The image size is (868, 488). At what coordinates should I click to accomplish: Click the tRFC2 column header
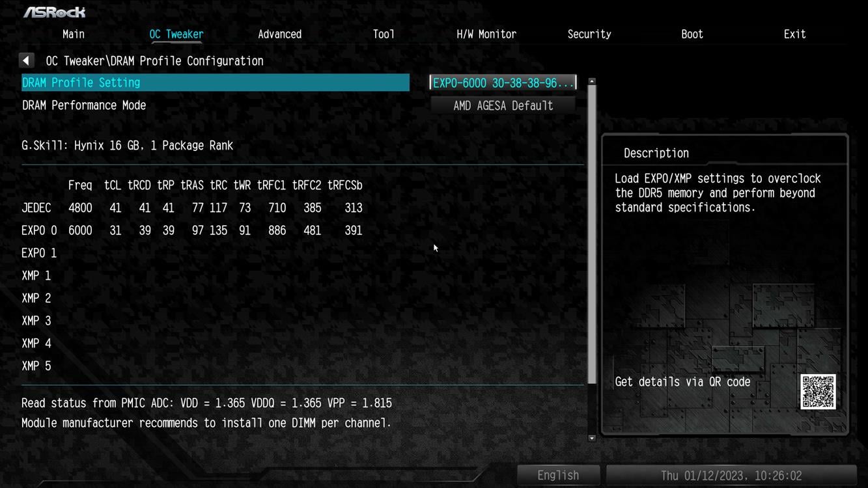pyautogui.click(x=307, y=185)
